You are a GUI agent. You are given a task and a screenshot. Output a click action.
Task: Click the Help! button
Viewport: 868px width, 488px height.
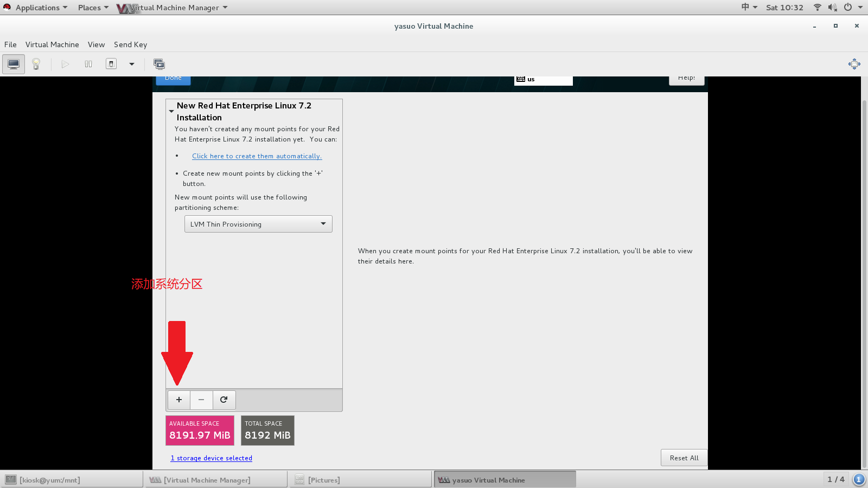pos(686,79)
